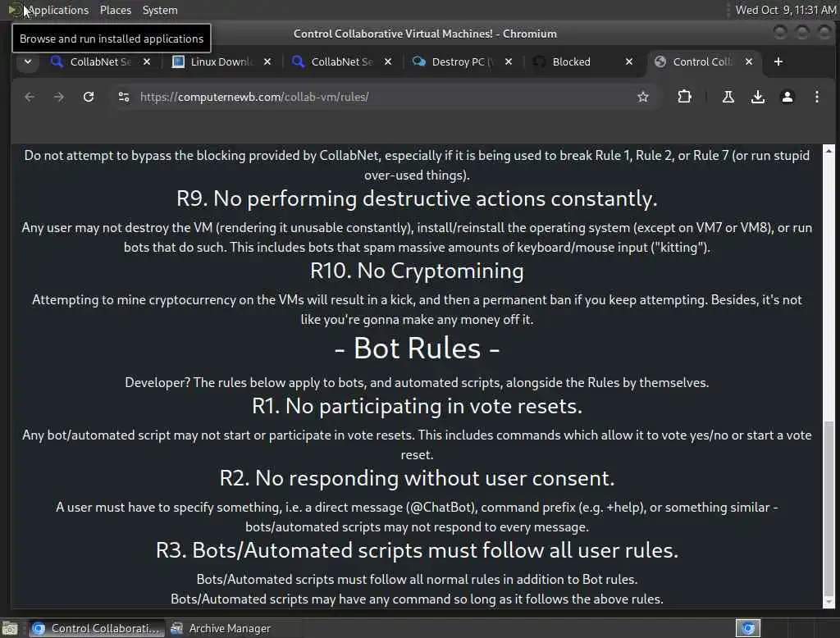Image resolution: width=840 pixels, height=638 pixels.
Task: Switch to second CollabNet Search tab
Action: 340,62
